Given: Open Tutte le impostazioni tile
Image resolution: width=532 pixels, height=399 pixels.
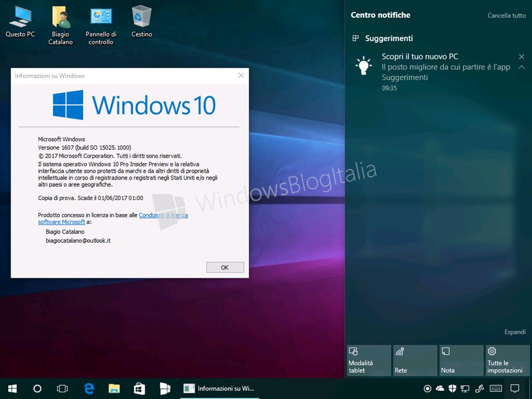Looking at the screenshot, I should 508,360.
